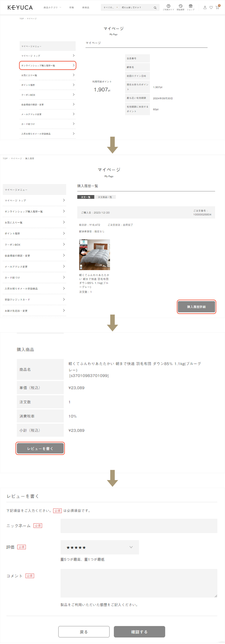This screenshot has width=225, height=644.
Task: Open the 評価 star rating dropdown
Action: (x=99, y=547)
